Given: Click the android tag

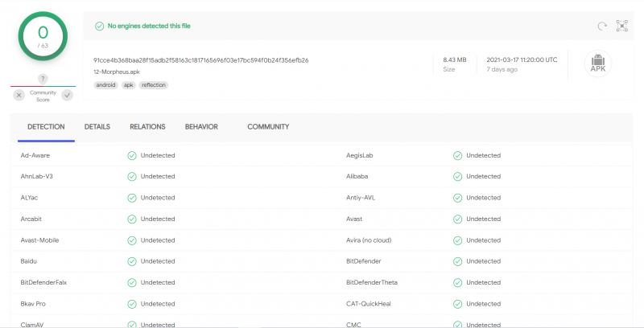Looking at the screenshot, I should tap(105, 84).
